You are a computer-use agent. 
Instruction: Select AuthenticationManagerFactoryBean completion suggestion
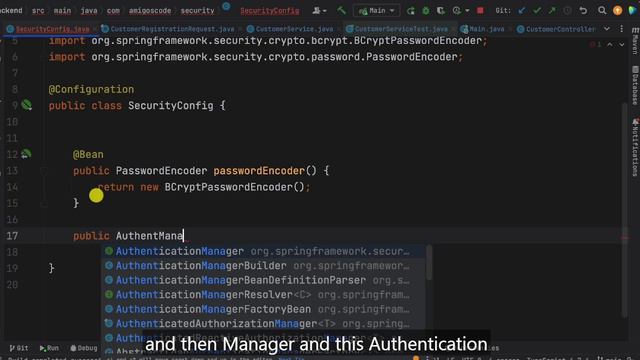pyautogui.click(x=262, y=309)
